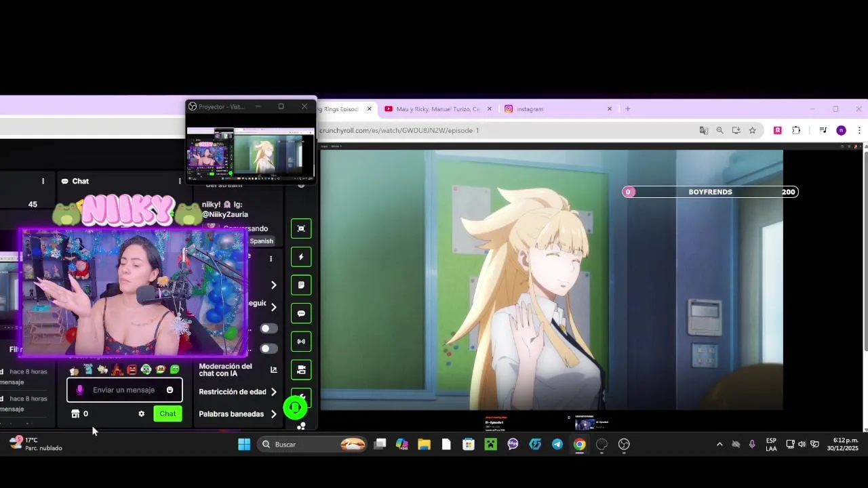Click the Spanish language tag
868x488 pixels.
pyautogui.click(x=261, y=241)
